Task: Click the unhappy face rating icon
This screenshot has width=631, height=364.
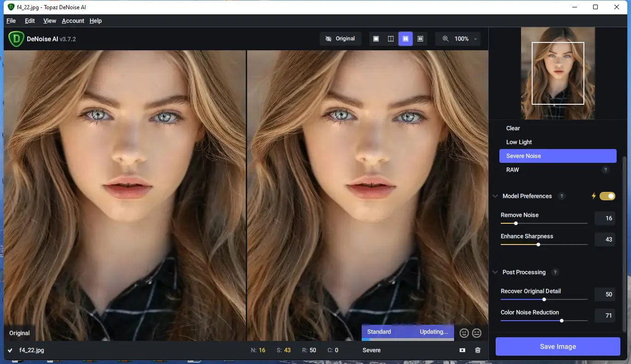Action: (x=477, y=333)
